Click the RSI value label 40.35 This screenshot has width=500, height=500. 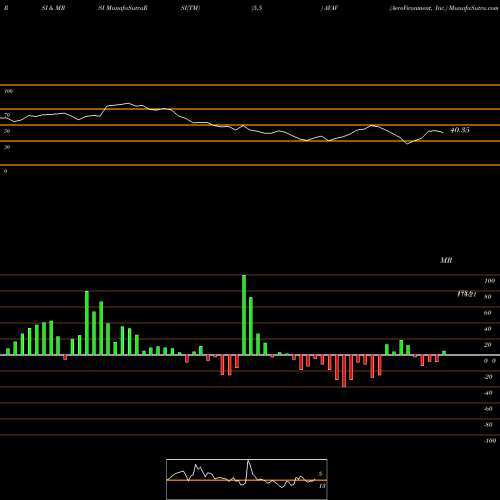(x=460, y=130)
